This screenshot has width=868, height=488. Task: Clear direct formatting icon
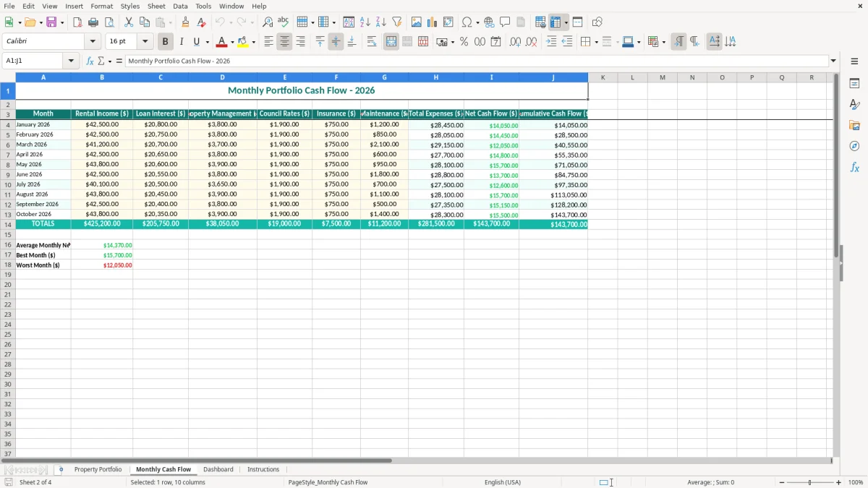click(201, 22)
